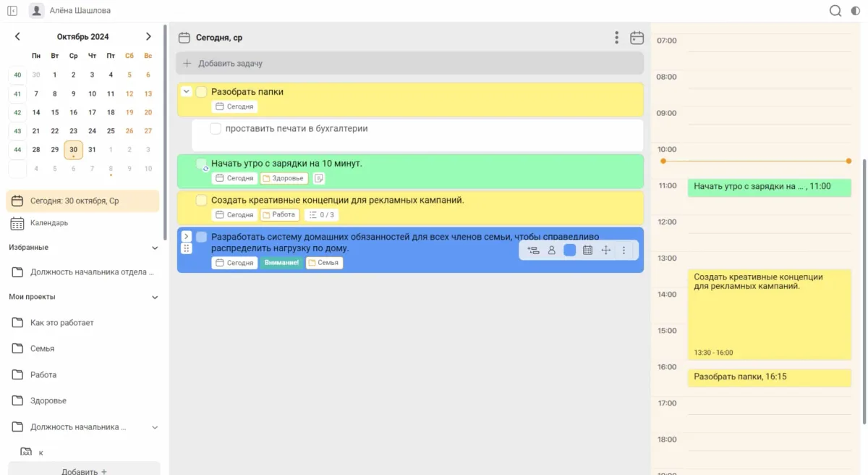Screen dimensions: 868x475
Task: Click the add subtask icon in the task toolbar
Action: tap(533, 251)
